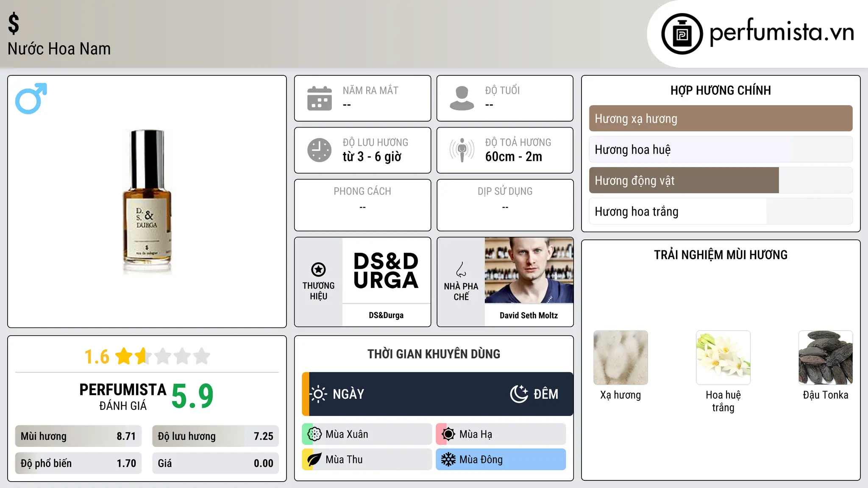Click the Đậu Tonka note caption
Viewport: 868px width, 488px height.
click(826, 395)
